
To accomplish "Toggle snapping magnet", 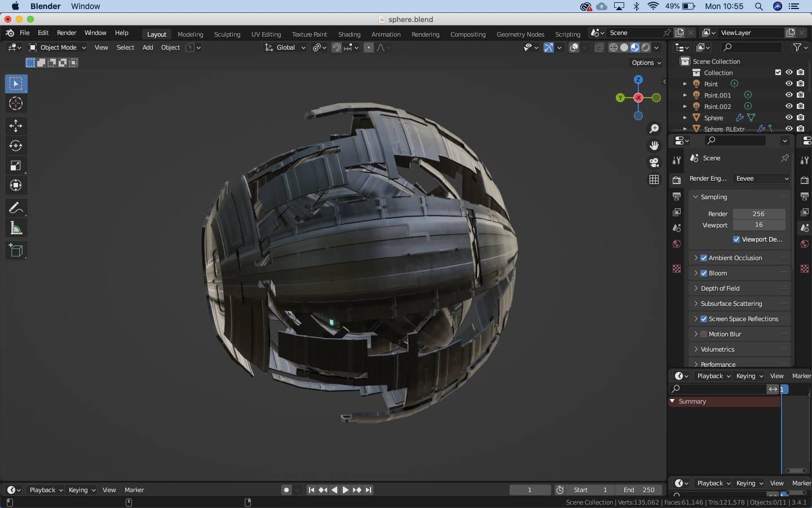I will click(x=337, y=47).
